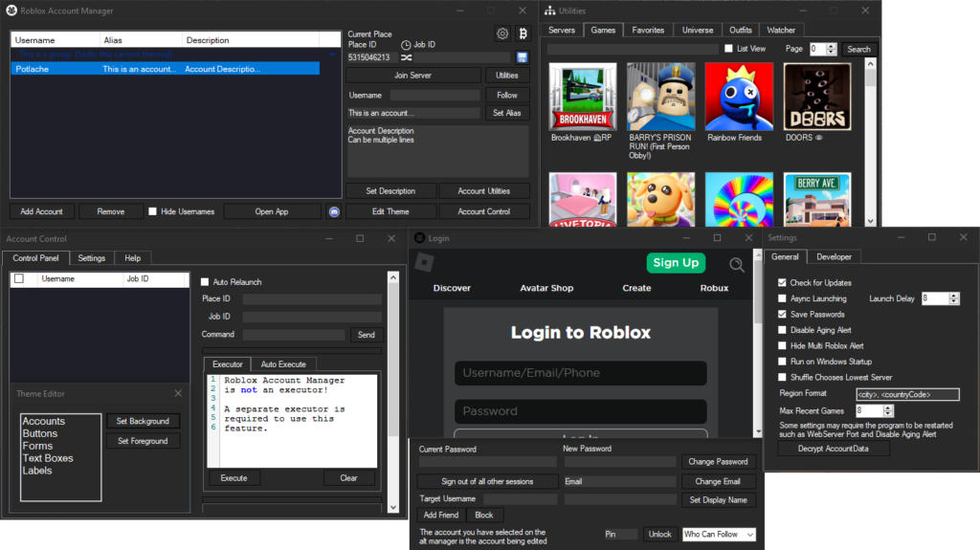This screenshot has height=550, width=980.
Task: Click the Change Password button
Action: [x=718, y=462]
